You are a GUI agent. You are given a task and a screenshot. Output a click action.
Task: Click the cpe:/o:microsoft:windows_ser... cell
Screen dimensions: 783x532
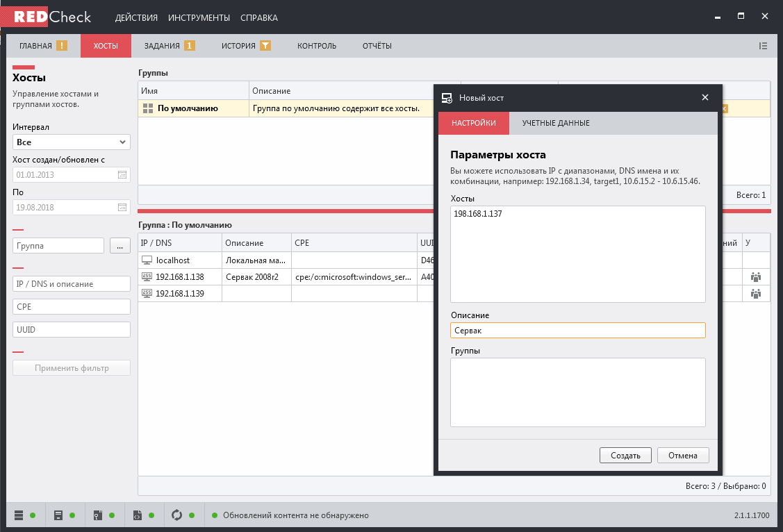click(354, 276)
